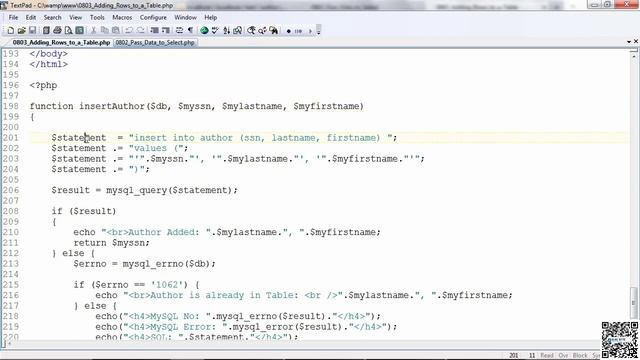Click 'if ($result)' on line 208
Viewport: 640px width, 360px height.
coord(84,211)
